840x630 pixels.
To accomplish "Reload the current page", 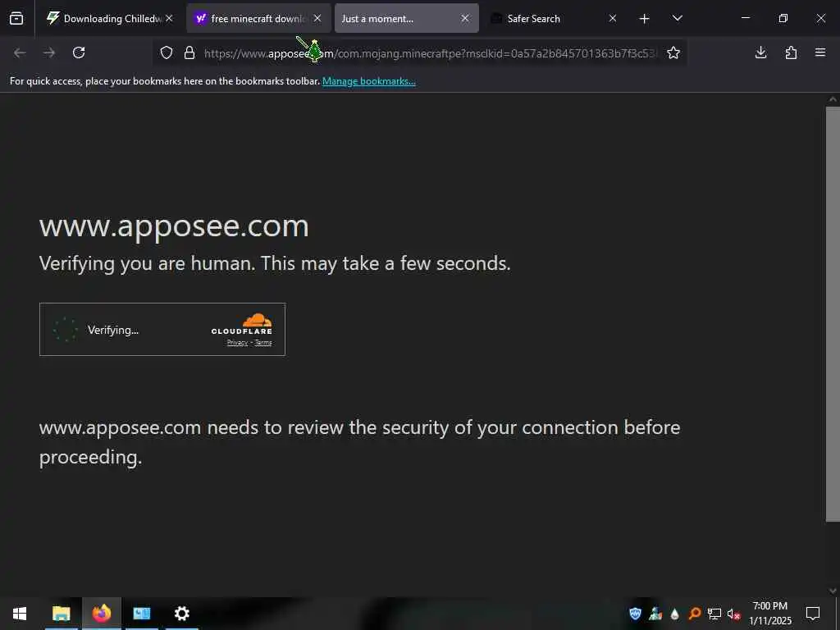I will (x=79, y=52).
